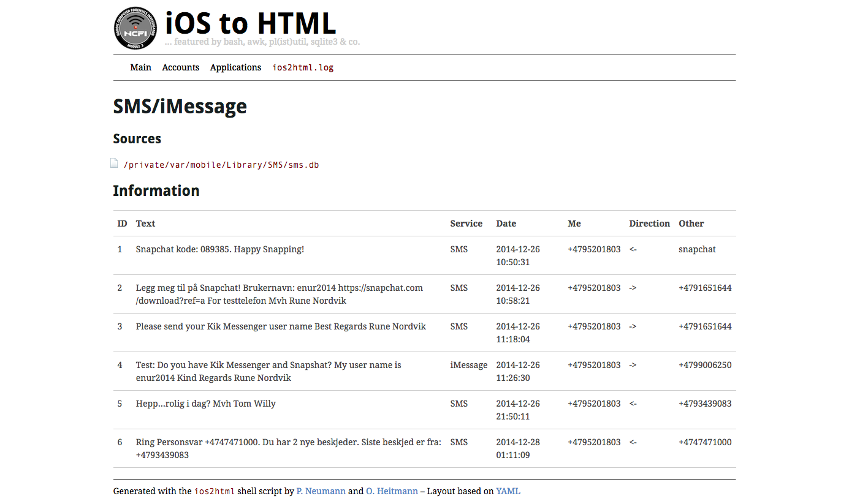849x504 pixels.
Task: Click the NCFI round logo icon
Action: coord(136,28)
